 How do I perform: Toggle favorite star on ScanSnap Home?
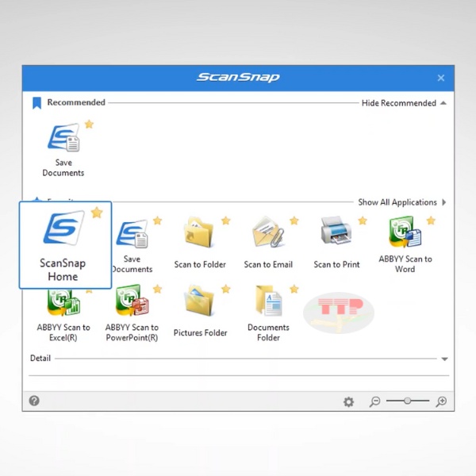[97, 213]
